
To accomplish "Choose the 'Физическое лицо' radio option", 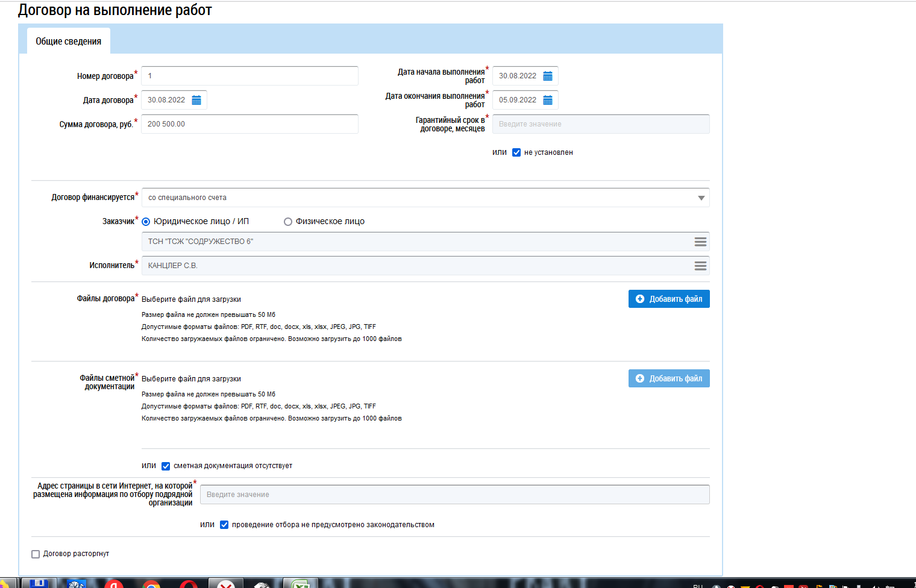I will pyautogui.click(x=288, y=222).
